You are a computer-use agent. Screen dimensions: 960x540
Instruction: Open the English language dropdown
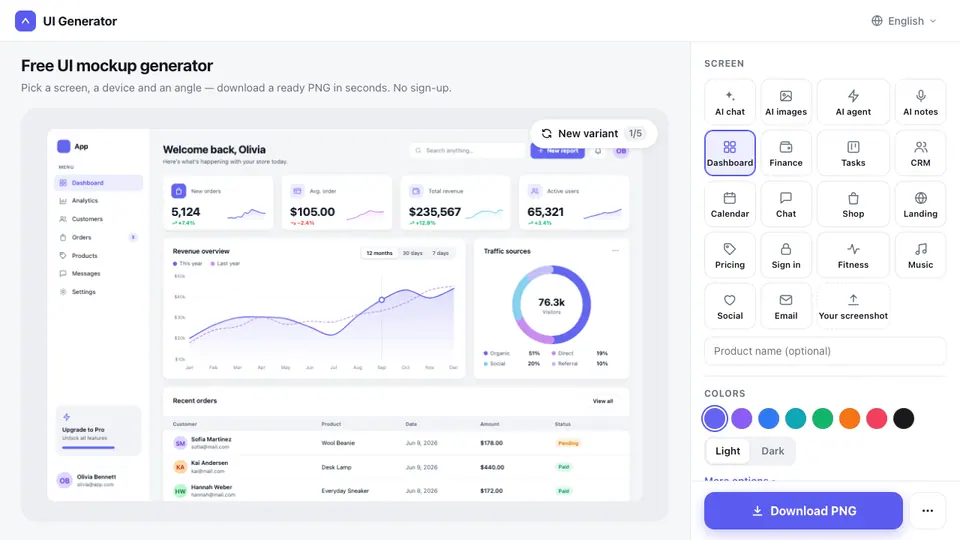click(904, 21)
